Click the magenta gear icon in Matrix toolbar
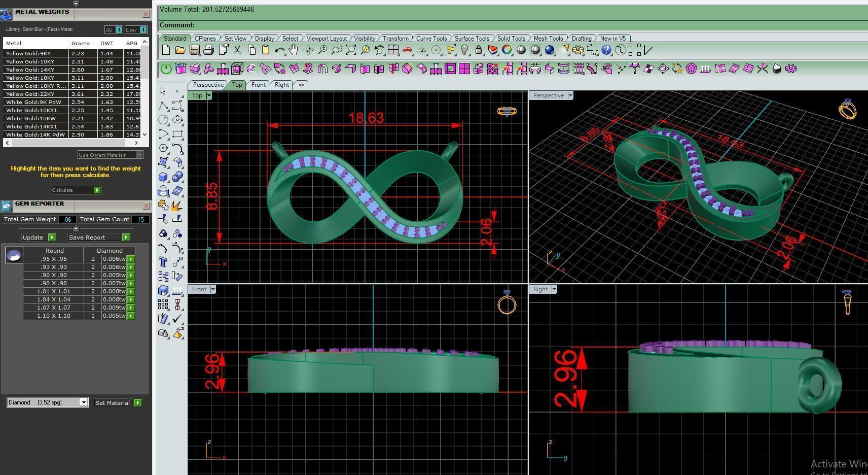Image resolution: width=868 pixels, height=475 pixels. point(791,69)
